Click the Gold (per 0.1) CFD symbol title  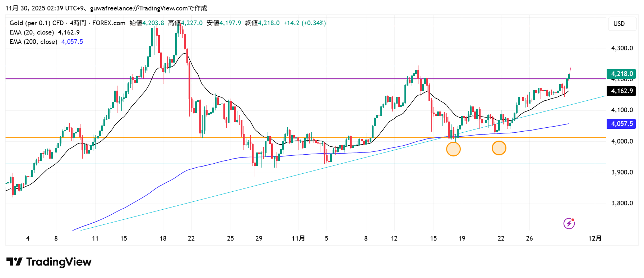(x=37, y=23)
